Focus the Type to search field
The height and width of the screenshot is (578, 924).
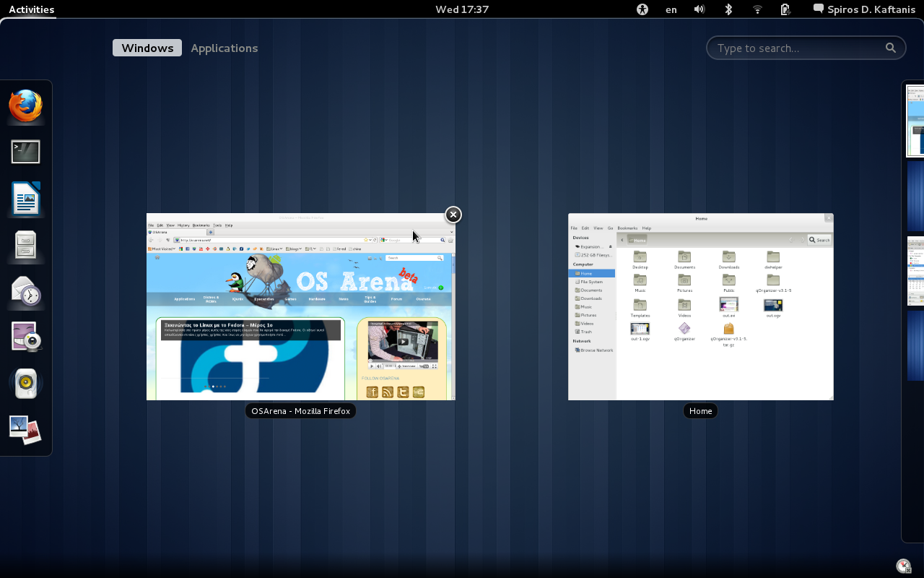pos(798,48)
